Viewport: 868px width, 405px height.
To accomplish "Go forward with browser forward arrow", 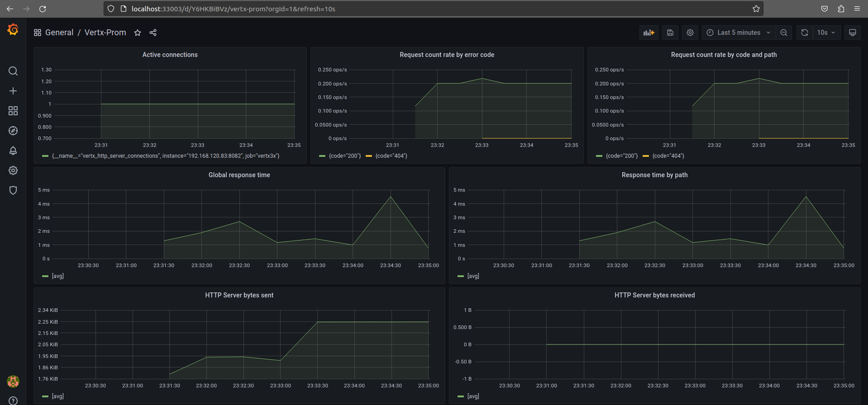I will point(26,9).
